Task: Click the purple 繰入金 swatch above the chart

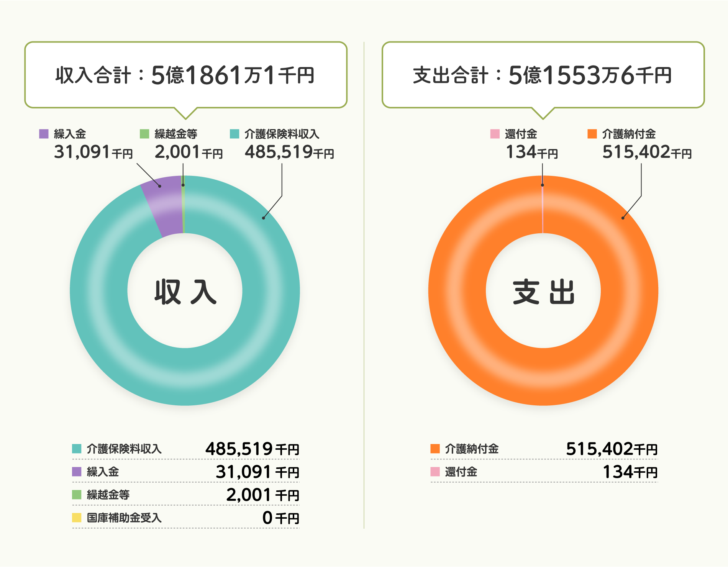Action: tap(44, 134)
